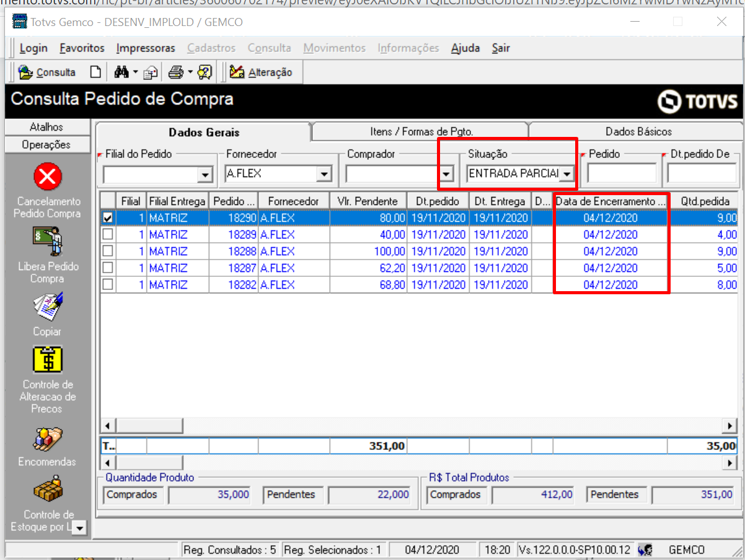Viewport: 745px width, 560px height.
Task: Click the Operações sidebar button
Action: click(47, 144)
